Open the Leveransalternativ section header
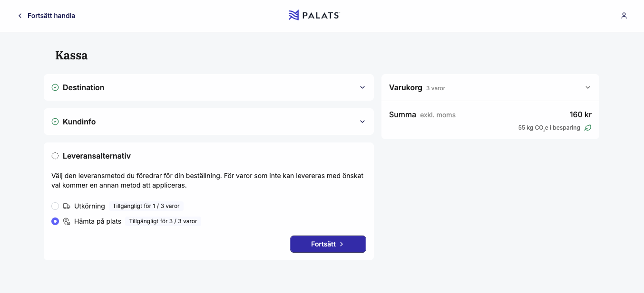Screen dimensions: 644x293 tap(97, 156)
